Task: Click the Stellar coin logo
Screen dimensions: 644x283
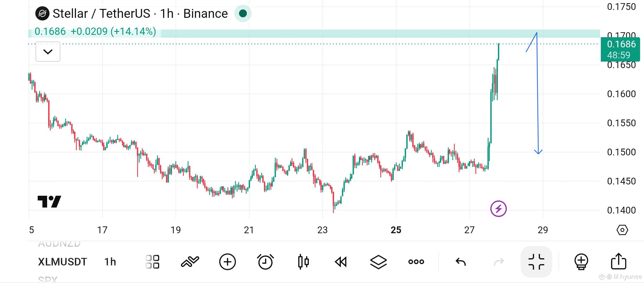Action: click(x=42, y=14)
